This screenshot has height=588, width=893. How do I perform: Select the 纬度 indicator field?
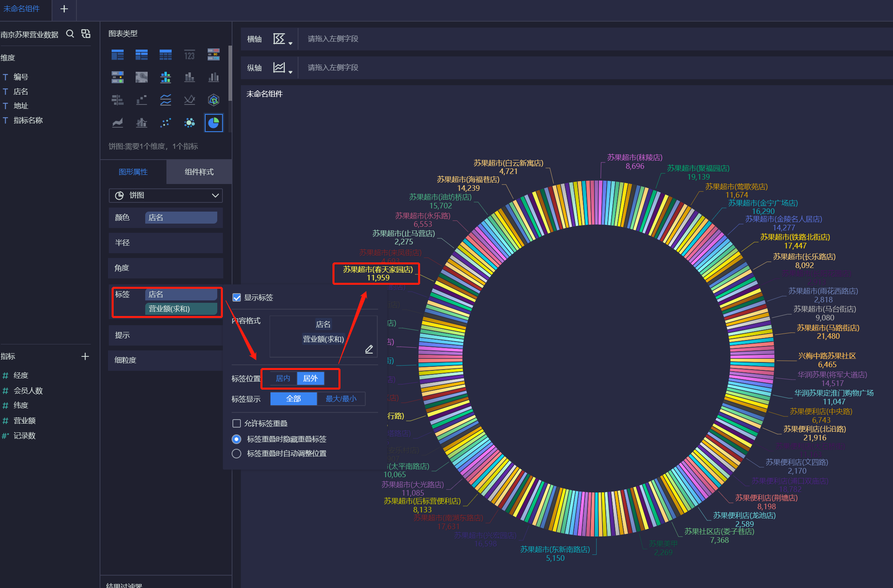[x=21, y=406]
